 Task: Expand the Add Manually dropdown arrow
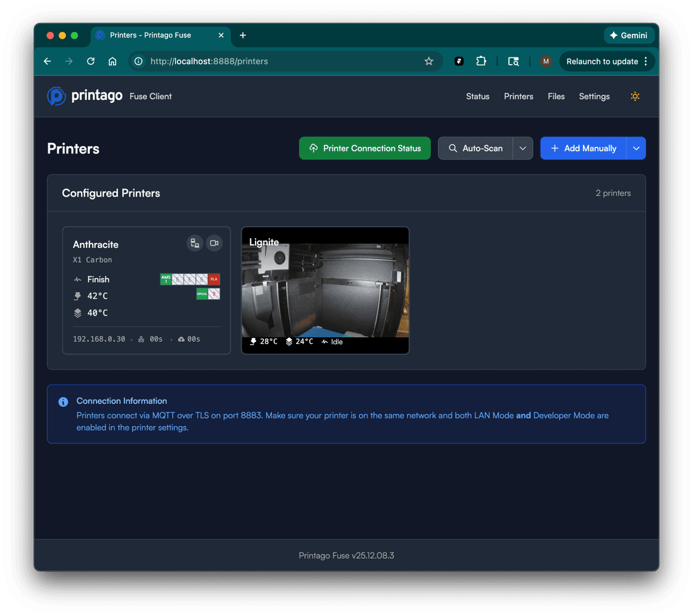[x=636, y=148]
